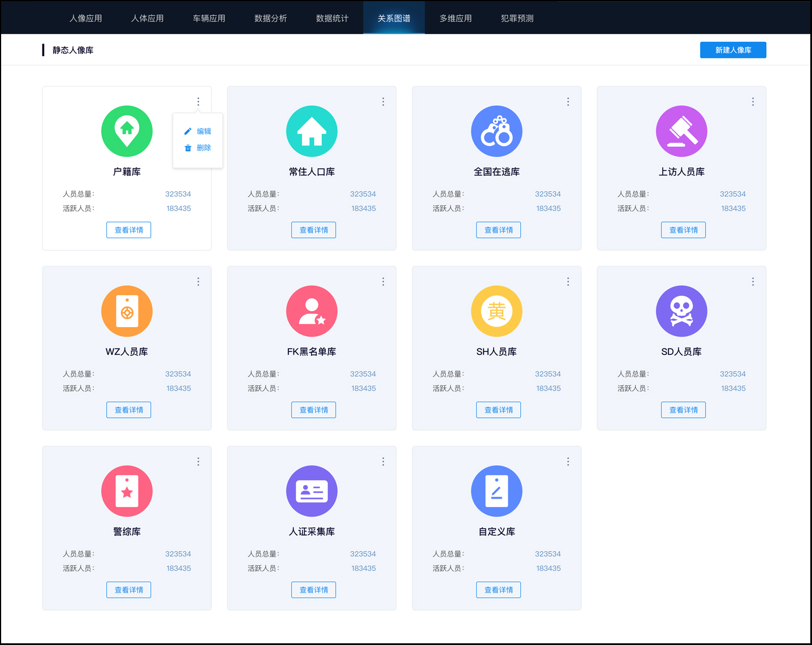812x645 pixels.
Task: Click 183435 active count on 自定义库 card
Action: click(548, 568)
